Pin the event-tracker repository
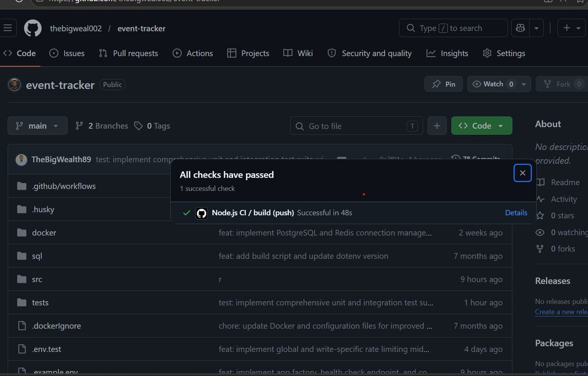Viewport: 588px width, 376px height. (x=443, y=84)
